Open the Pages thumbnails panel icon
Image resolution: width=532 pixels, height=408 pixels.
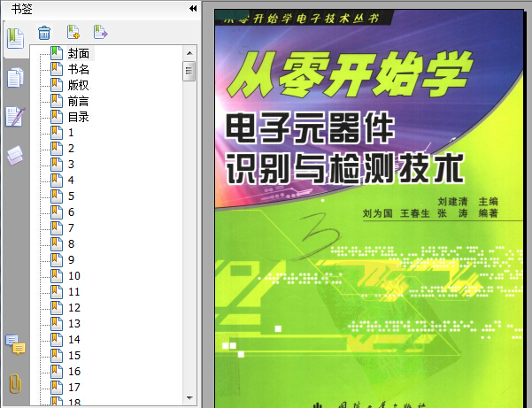[x=15, y=78]
